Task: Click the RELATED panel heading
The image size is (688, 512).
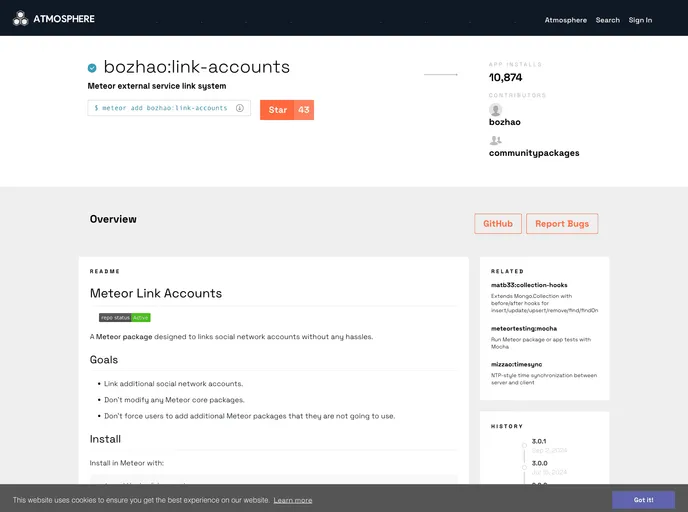Action: tap(507, 272)
